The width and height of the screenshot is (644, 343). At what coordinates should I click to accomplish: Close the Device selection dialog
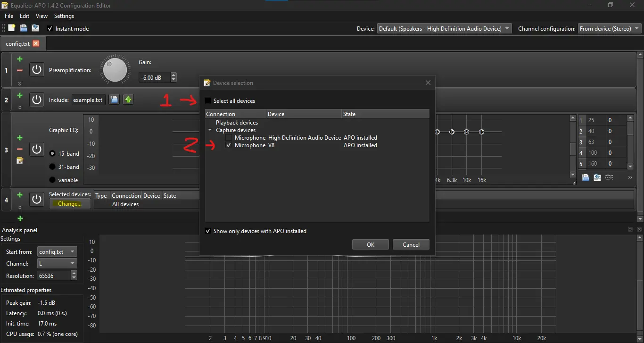coord(428,83)
